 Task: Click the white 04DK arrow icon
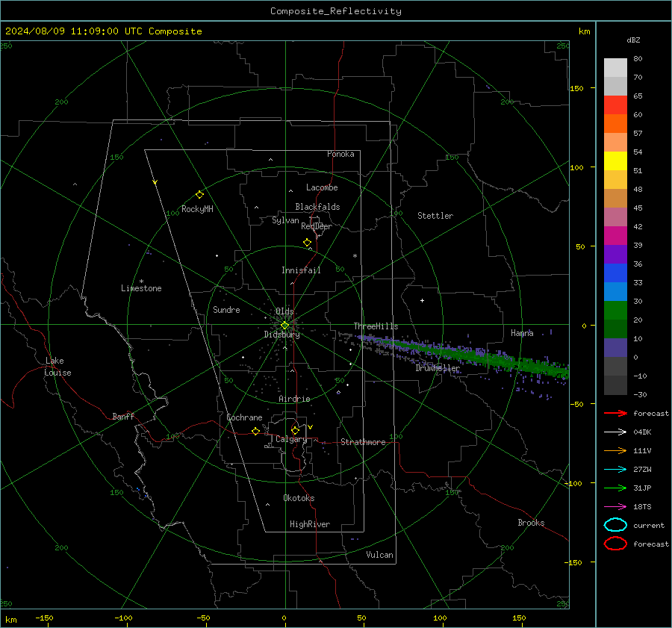pos(615,432)
